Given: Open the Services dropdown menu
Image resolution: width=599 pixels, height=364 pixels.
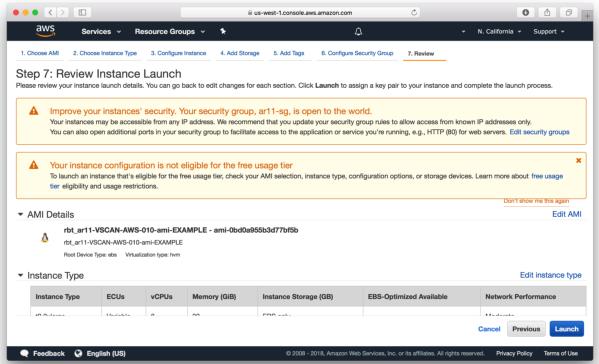Looking at the screenshot, I should click(x=101, y=31).
